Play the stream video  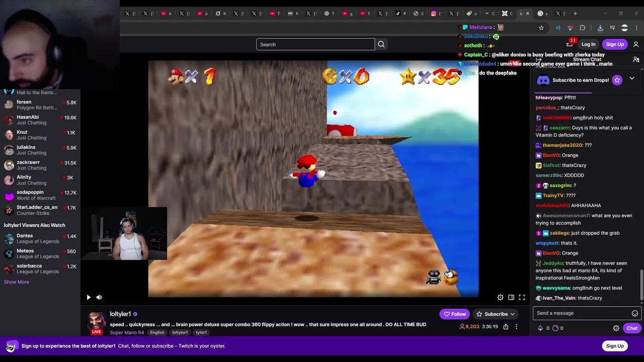coord(89,297)
